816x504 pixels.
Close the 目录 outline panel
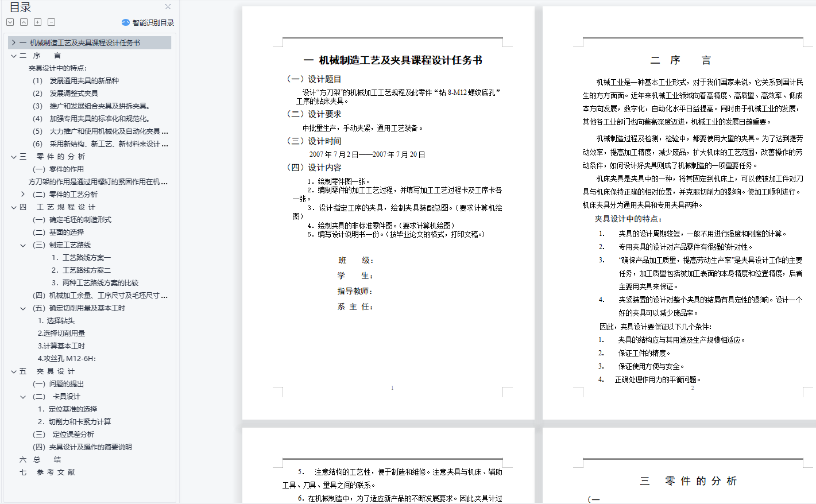coord(168,7)
